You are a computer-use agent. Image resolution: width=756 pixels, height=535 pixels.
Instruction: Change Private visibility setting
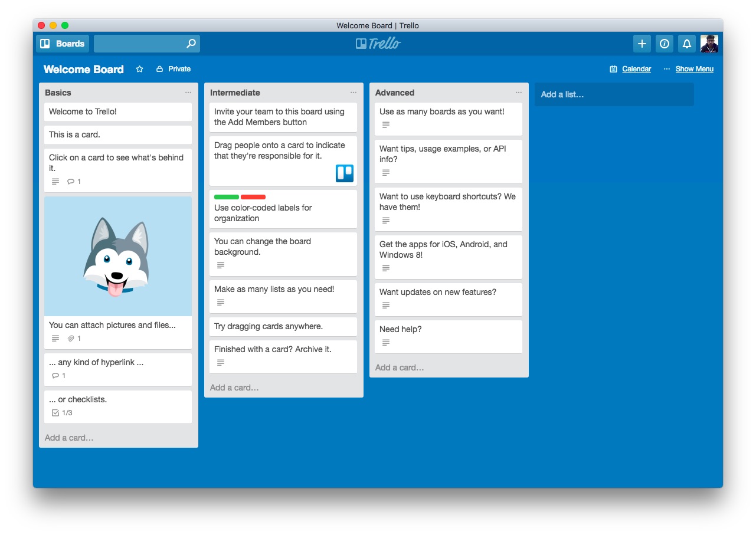click(174, 69)
